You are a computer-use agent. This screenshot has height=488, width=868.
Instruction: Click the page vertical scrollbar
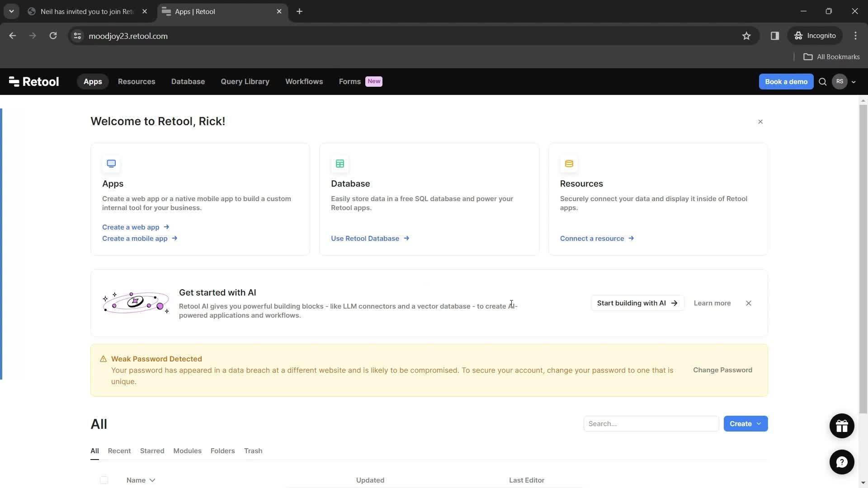pyautogui.click(x=863, y=258)
